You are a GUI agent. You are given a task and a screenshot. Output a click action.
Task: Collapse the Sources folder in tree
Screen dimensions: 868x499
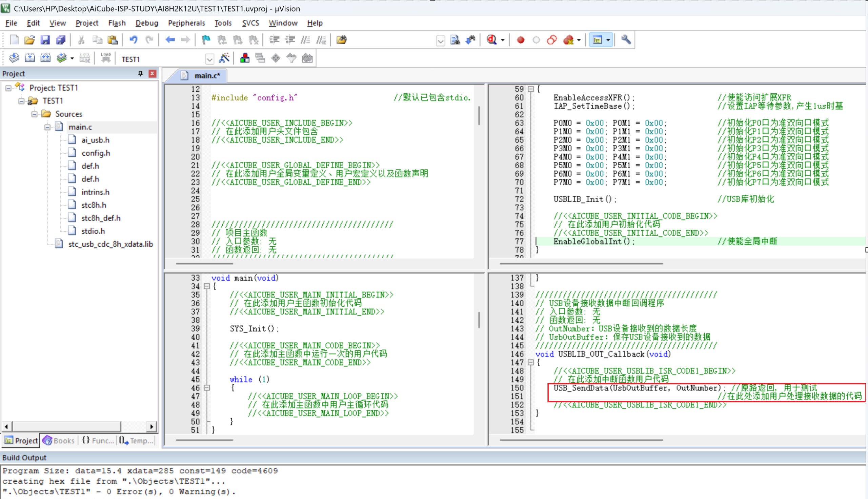click(34, 114)
